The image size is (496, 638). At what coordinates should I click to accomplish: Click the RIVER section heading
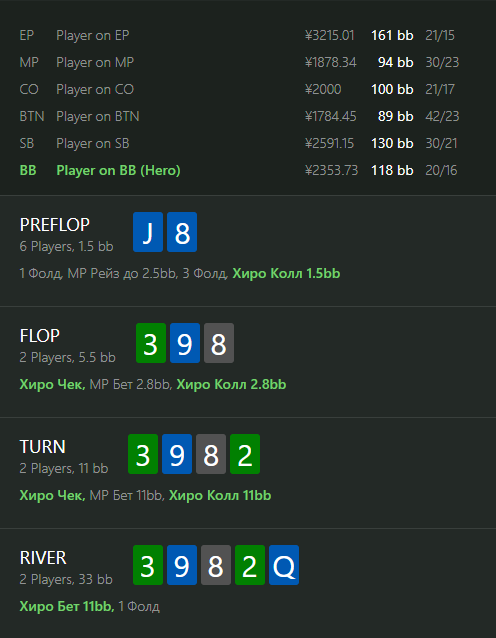[x=43, y=558]
